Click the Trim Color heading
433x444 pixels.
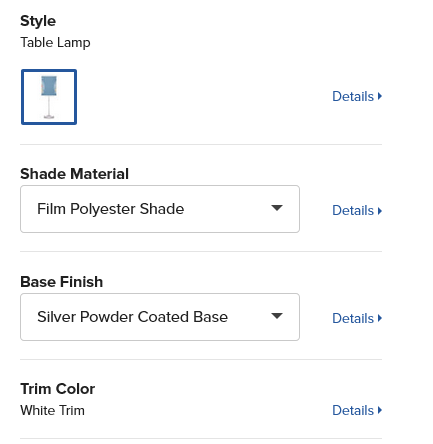pyautogui.click(x=58, y=389)
